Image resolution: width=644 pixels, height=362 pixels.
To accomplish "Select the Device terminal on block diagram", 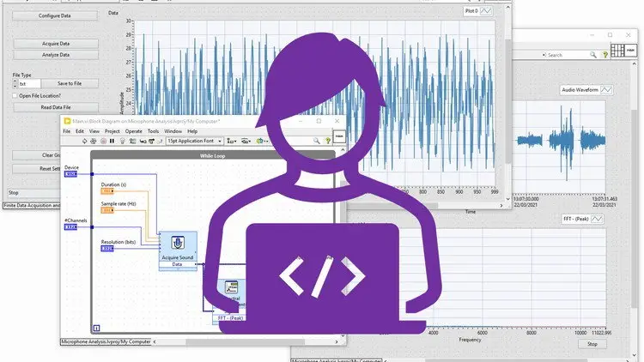I will pos(70,174).
